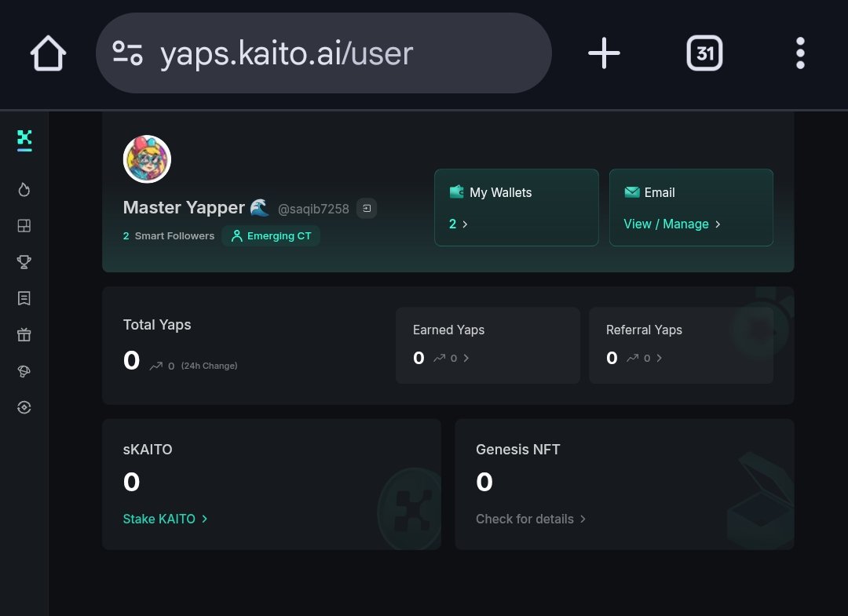The image size is (848, 616).
Task: Open the trophy leaderboard icon in sidebar
Action: pyautogui.click(x=24, y=262)
